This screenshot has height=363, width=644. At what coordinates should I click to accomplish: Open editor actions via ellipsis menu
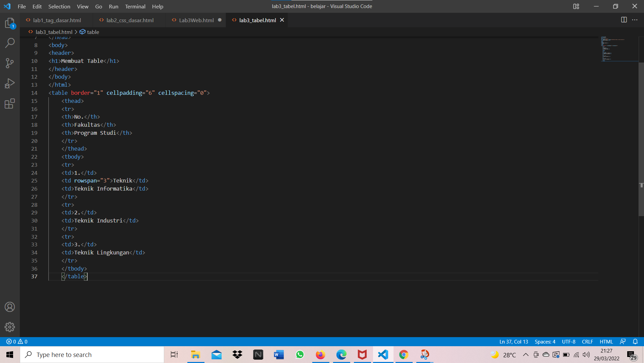[x=635, y=20]
